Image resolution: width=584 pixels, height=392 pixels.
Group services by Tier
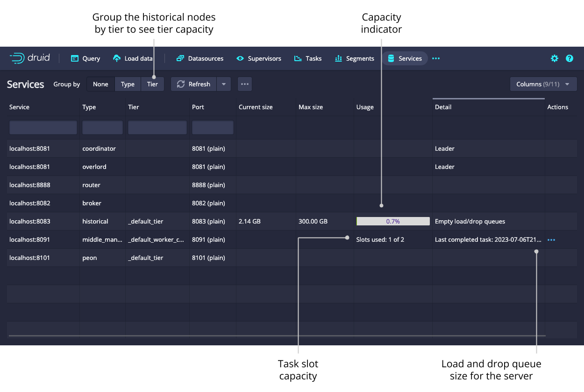click(152, 84)
